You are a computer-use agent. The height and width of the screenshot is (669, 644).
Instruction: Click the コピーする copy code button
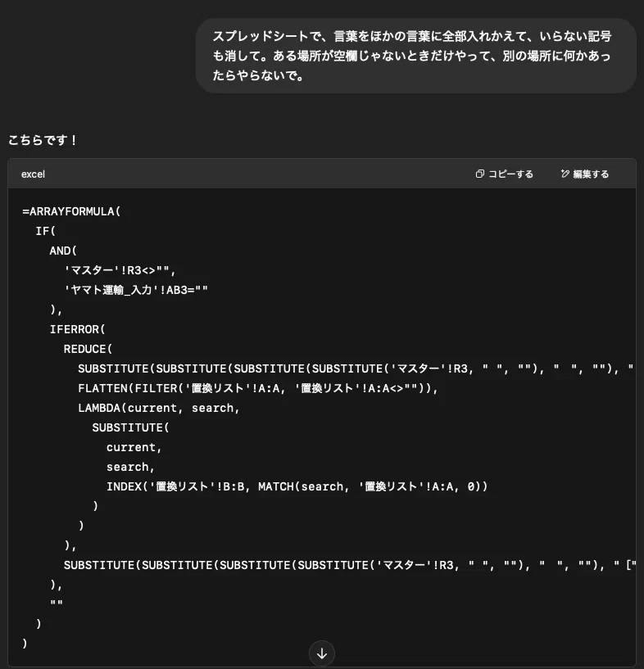pyautogui.click(x=505, y=174)
